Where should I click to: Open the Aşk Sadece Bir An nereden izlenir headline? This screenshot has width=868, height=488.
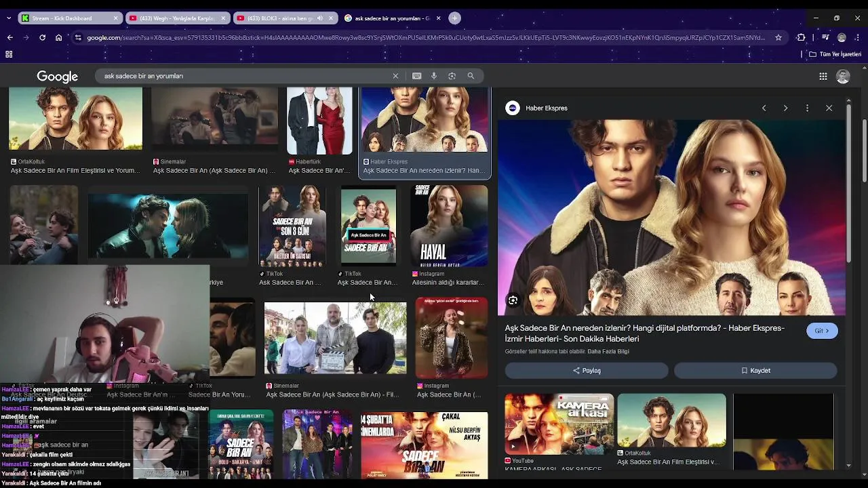click(x=644, y=333)
